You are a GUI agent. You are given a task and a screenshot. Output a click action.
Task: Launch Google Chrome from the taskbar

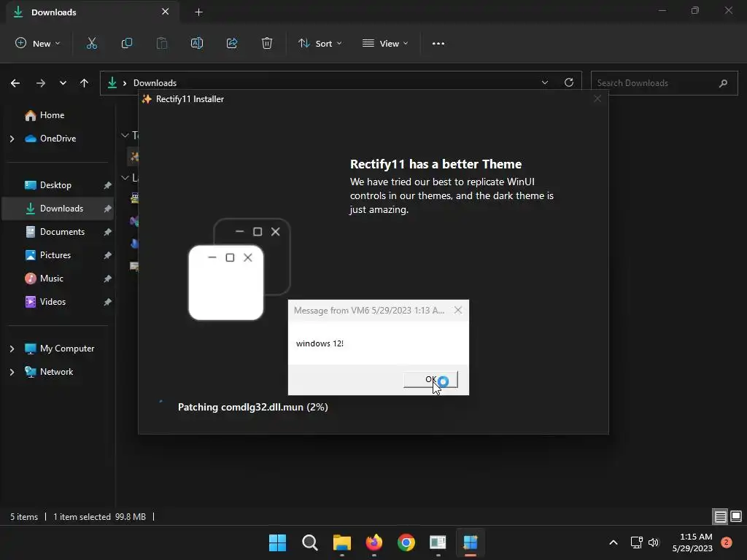click(x=406, y=542)
